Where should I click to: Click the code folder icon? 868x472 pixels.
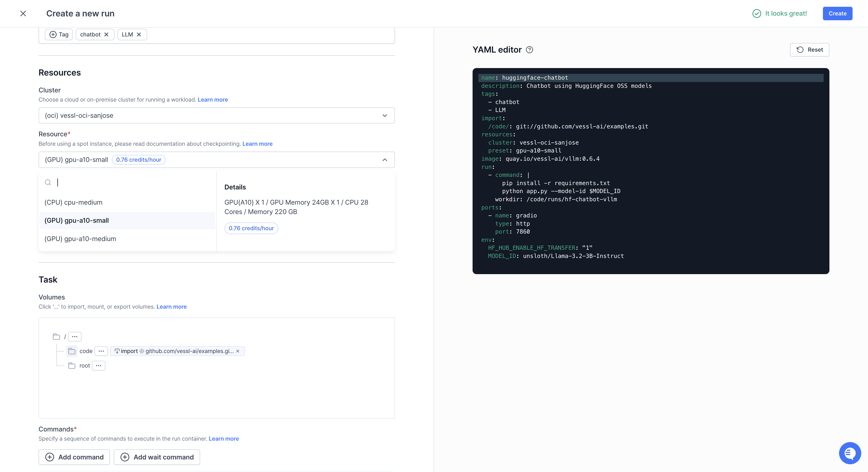tap(71, 351)
